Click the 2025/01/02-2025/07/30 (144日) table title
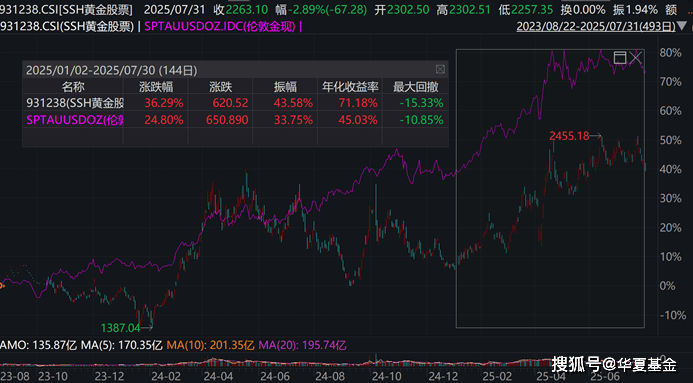 click(111, 70)
